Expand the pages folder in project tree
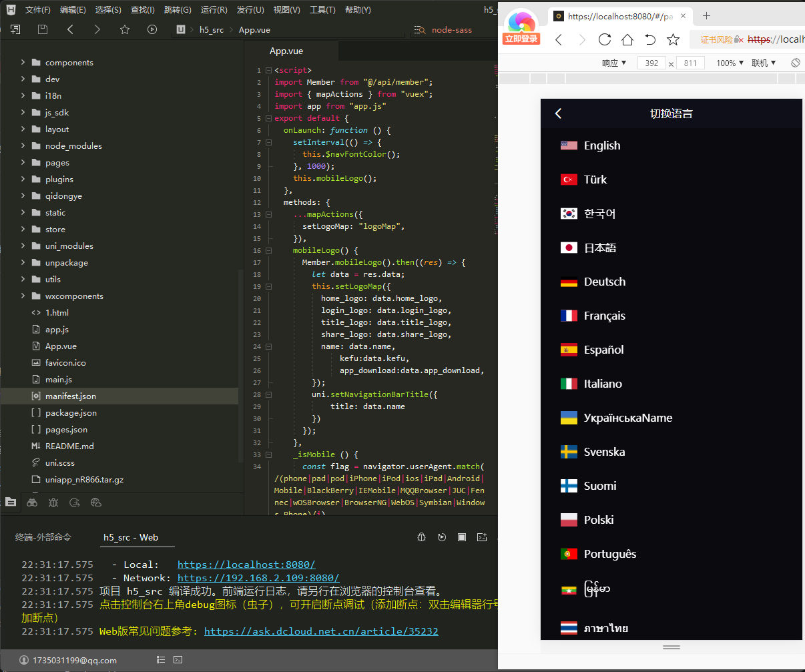805x672 pixels. (23, 162)
